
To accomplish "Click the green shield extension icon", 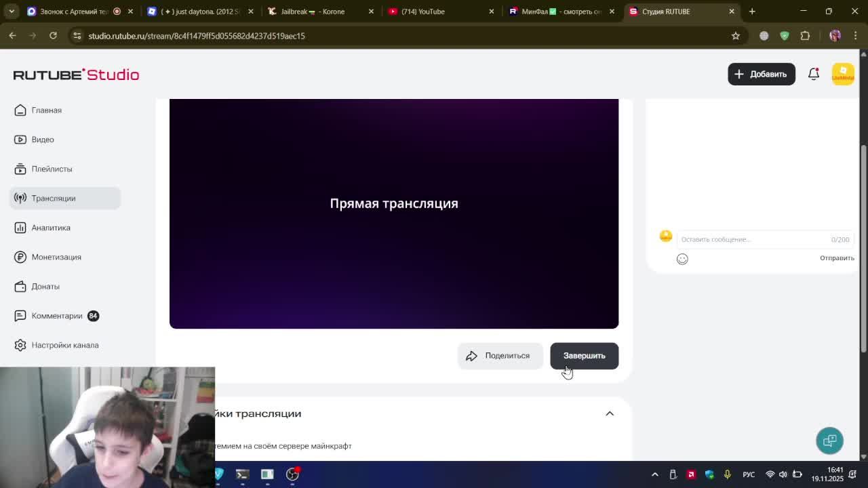I will [x=785, y=36].
